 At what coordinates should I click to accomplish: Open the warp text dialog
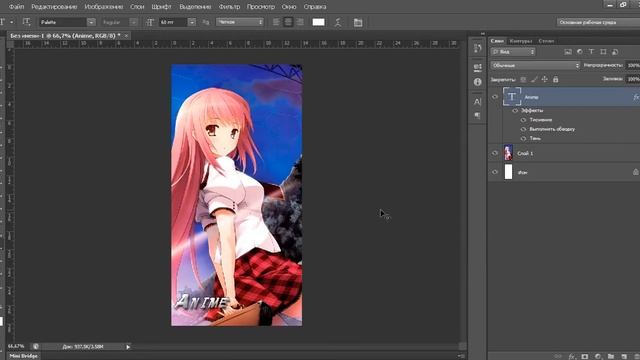[338, 22]
